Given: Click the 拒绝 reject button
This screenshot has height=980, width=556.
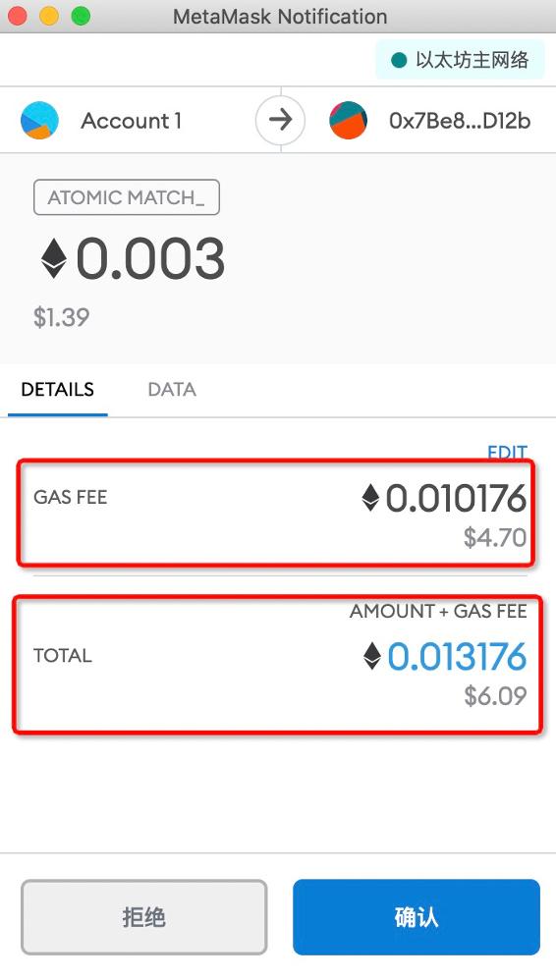Looking at the screenshot, I should [x=143, y=917].
